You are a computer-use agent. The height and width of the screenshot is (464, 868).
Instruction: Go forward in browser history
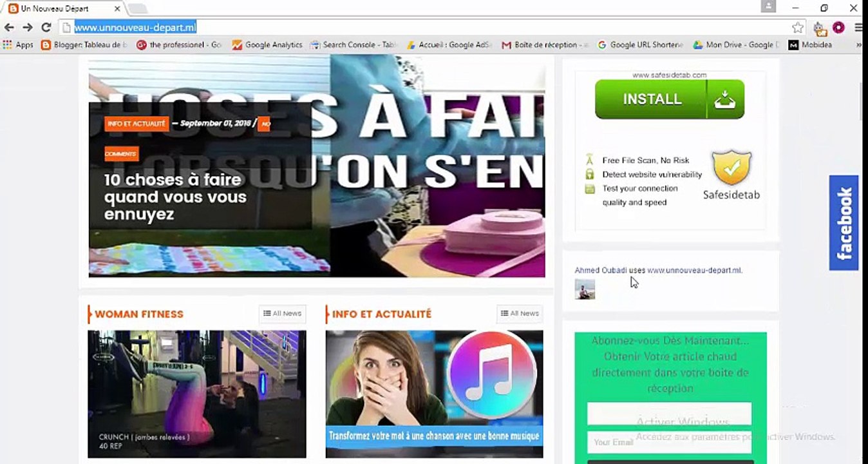pyautogui.click(x=27, y=27)
